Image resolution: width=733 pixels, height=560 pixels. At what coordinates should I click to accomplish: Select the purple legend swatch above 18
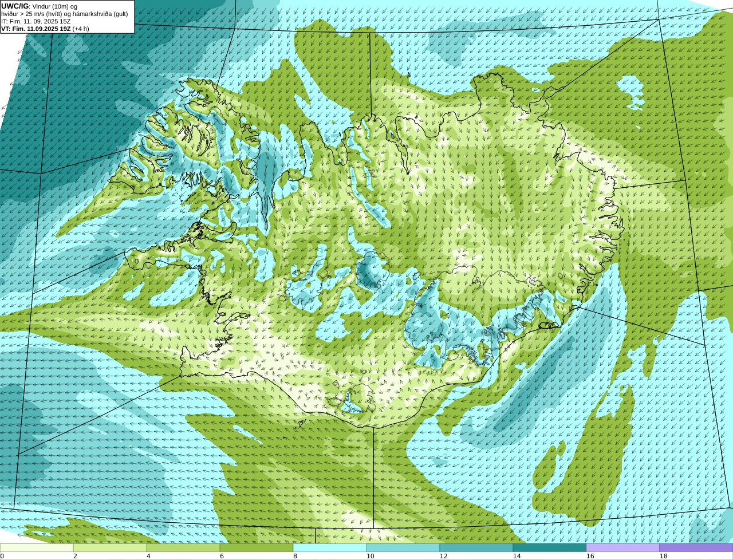pos(696,547)
